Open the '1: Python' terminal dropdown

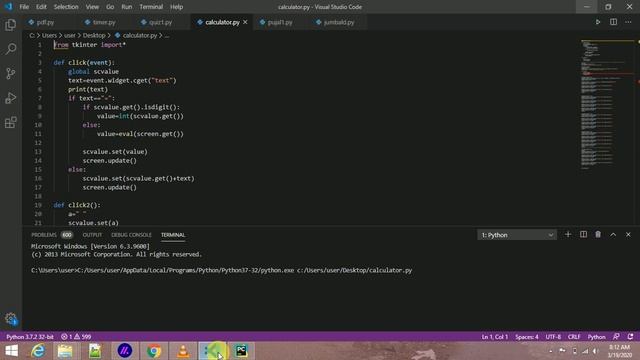coord(517,235)
